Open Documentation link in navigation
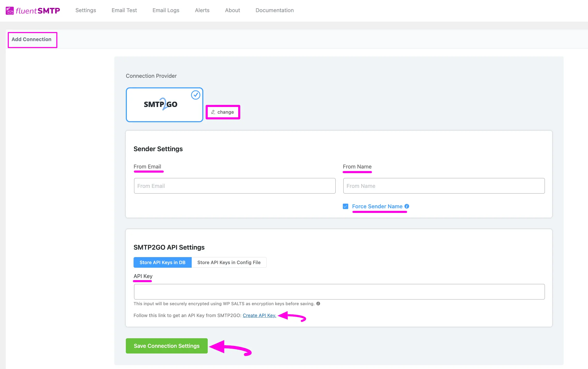 coord(275,10)
